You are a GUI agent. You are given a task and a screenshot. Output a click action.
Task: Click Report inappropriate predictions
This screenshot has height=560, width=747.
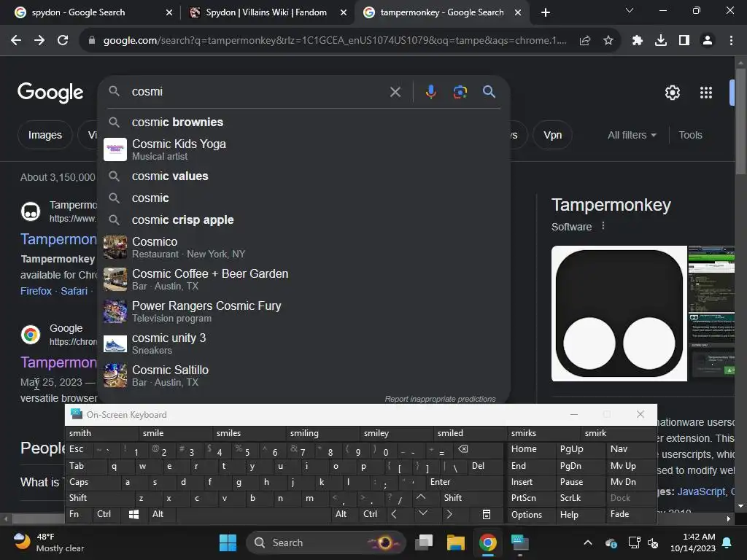pyautogui.click(x=440, y=399)
